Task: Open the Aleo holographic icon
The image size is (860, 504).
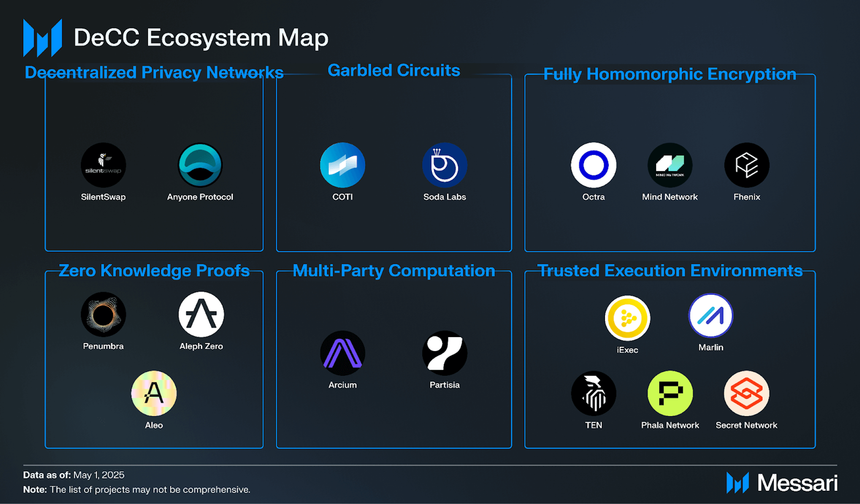Action: point(154,393)
